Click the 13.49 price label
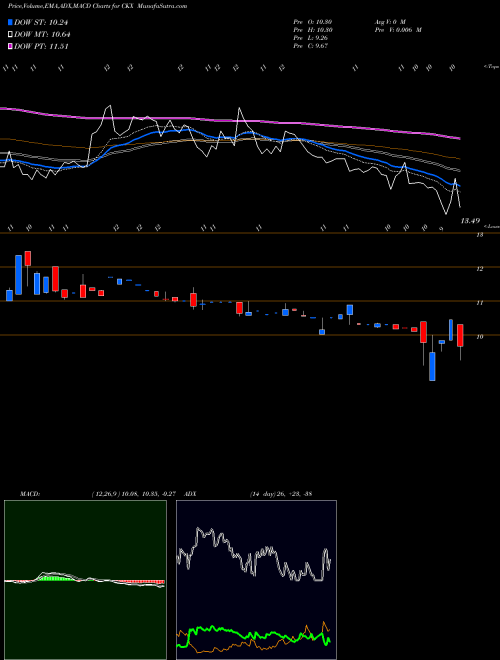 click(470, 221)
